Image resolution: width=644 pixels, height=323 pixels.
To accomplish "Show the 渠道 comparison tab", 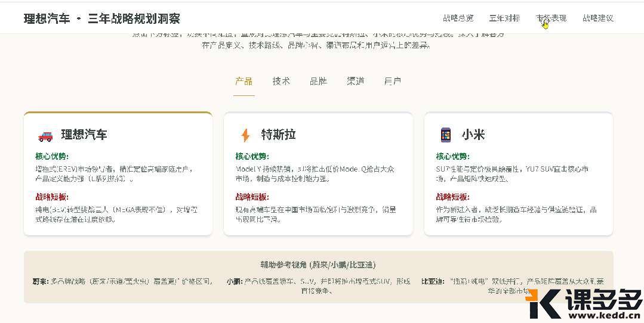I will pos(356,81).
